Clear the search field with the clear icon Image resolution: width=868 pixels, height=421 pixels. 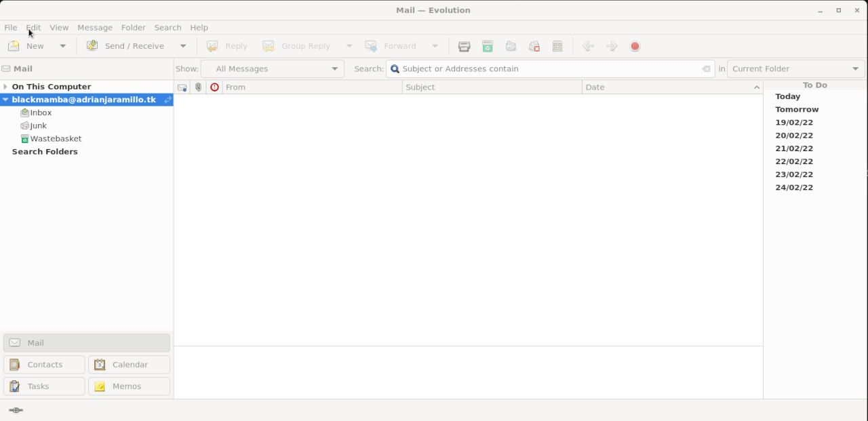coord(706,68)
